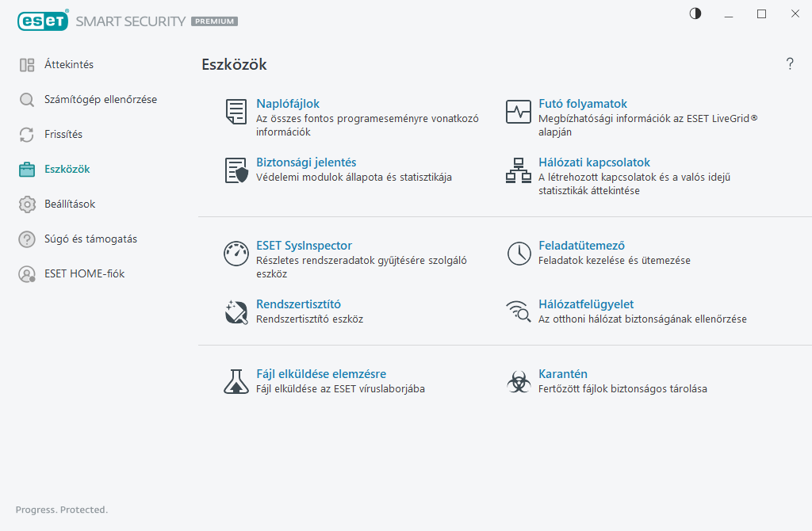Viewport: 812px width, 531px height.
Task: Go to Számítógép ellenőrzése in sidebar
Action: (x=100, y=100)
